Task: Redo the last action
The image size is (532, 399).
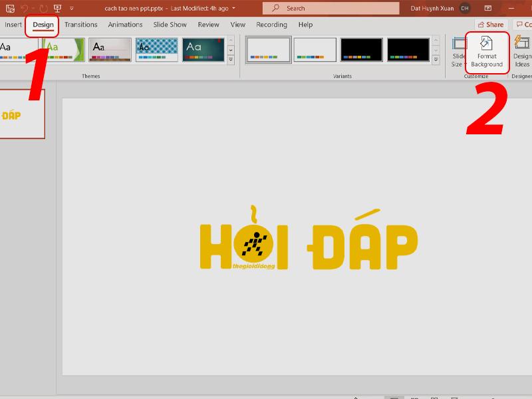Action: 43,7
